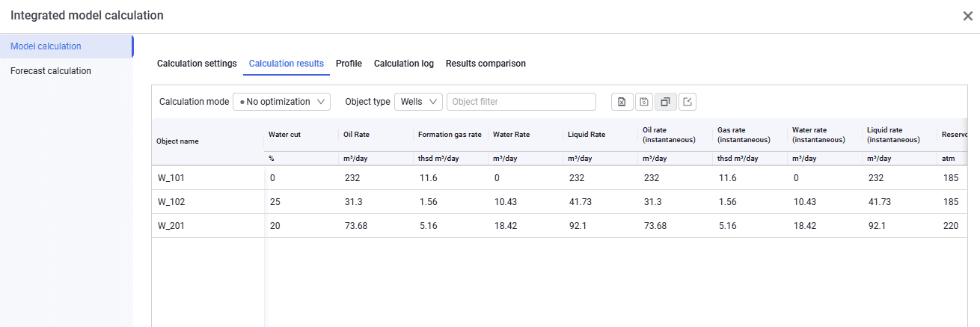980x327 pixels.
Task: Click the Object type label
Action: tap(367, 102)
